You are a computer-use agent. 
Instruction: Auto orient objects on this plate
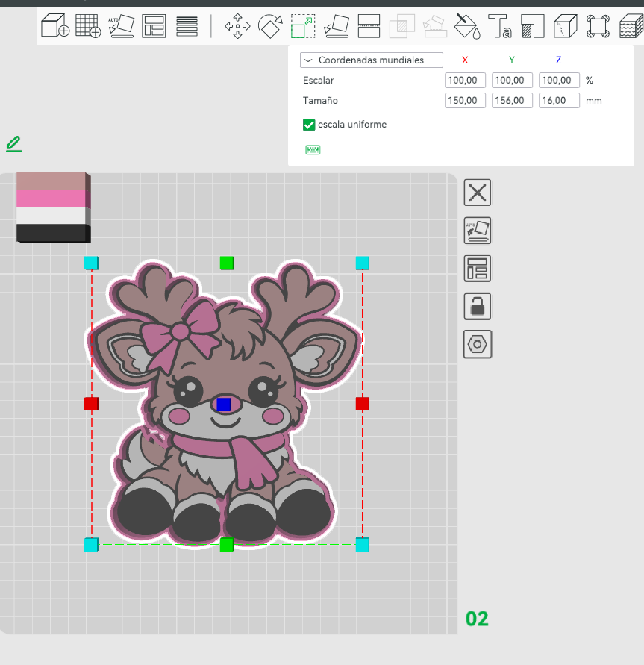(478, 231)
